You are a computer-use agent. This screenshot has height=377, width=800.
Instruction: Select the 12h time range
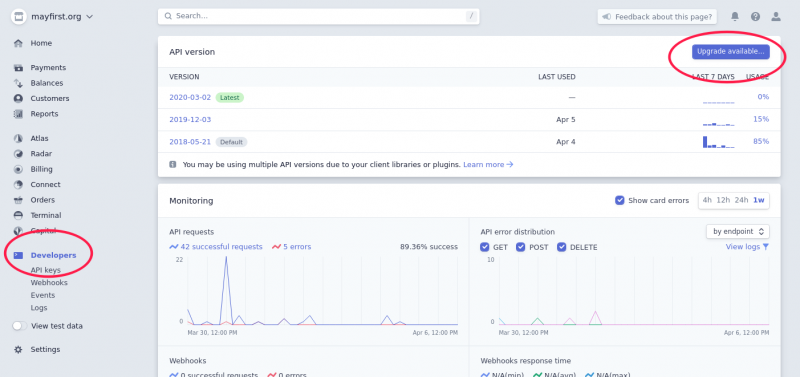click(723, 200)
